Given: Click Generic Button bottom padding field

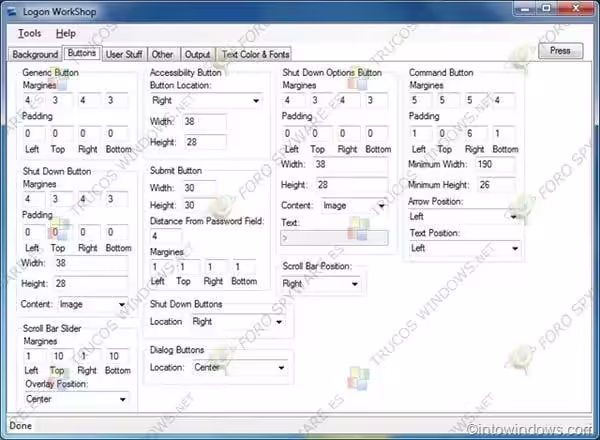Looking at the screenshot, I should pyautogui.click(x=117, y=134).
